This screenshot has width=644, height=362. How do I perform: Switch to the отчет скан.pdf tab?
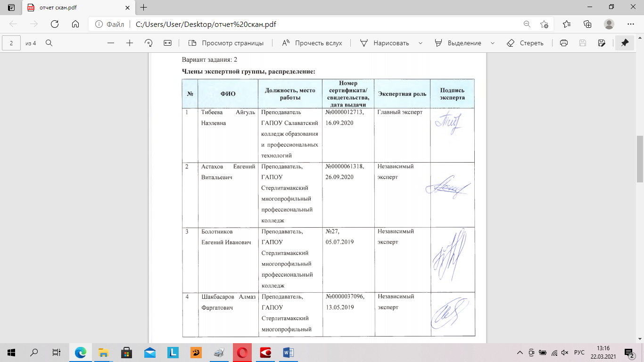tap(71, 8)
